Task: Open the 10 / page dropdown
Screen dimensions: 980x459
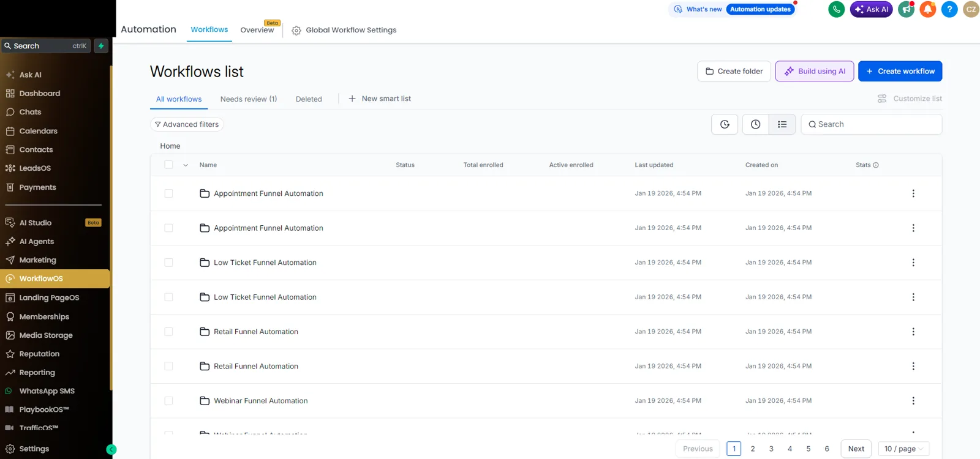Action: coord(903,449)
